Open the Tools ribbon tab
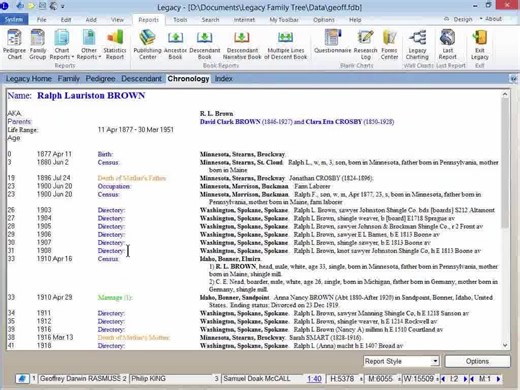520x390 pixels. point(180,20)
